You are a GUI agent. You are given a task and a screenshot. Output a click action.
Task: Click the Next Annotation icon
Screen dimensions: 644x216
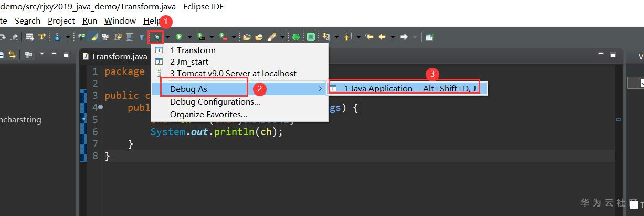tap(325, 37)
